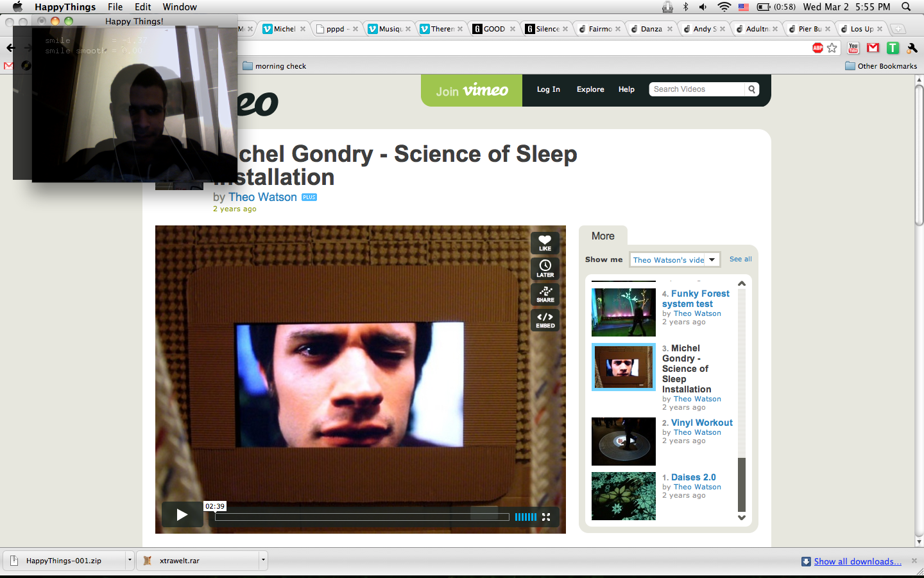
Task: Open the YouTube extension icon in toolbar
Action: [x=853, y=48]
